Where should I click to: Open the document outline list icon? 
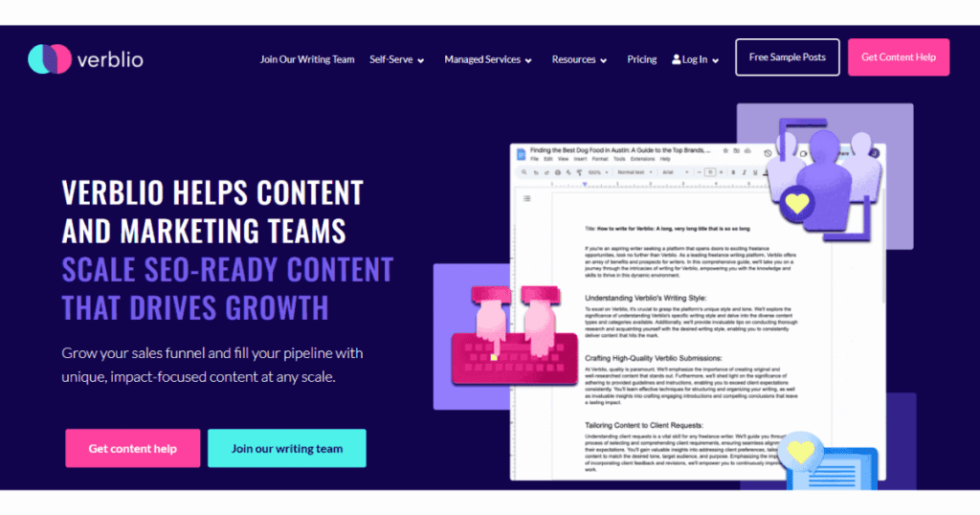click(526, 198)
